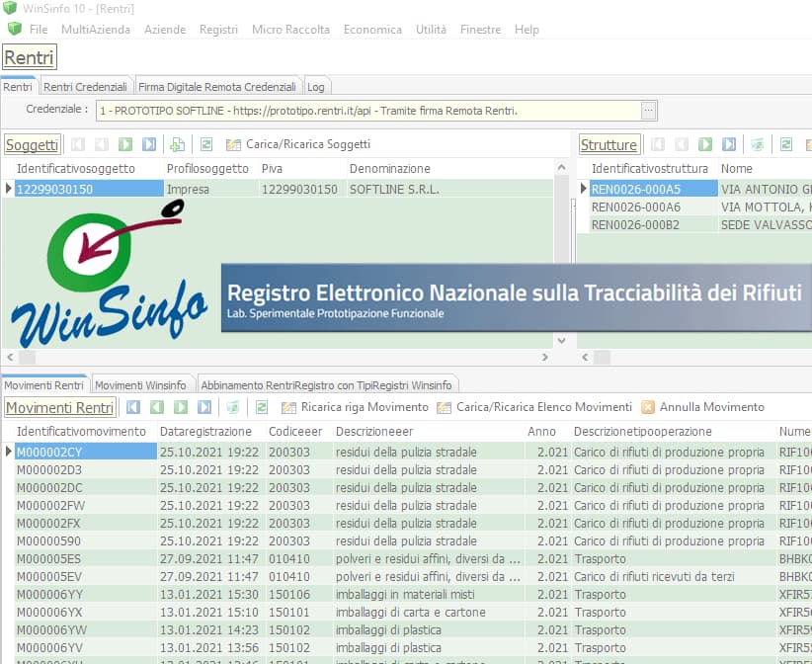
Task: Open the Registri menu
Action: (x=218, y=30)
